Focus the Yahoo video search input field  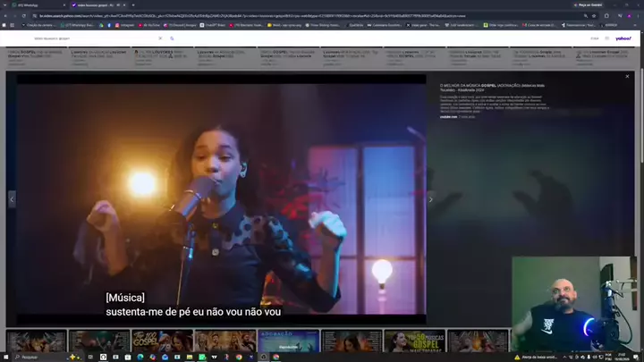tap(95, 38)
